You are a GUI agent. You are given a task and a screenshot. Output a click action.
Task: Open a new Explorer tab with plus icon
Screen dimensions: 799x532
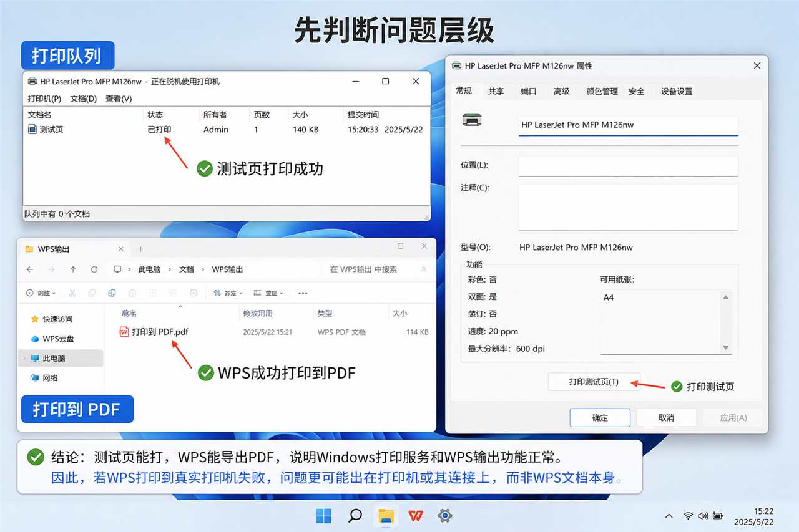click(x=140, y=249)
